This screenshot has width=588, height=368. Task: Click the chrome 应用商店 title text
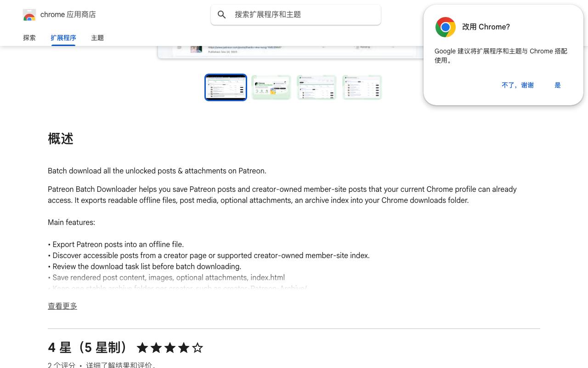(68, 15)
